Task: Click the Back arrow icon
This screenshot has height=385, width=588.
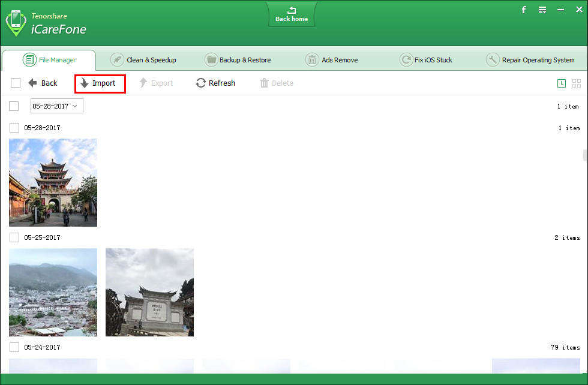Action: pyautogui.click(x=32, y=83)
